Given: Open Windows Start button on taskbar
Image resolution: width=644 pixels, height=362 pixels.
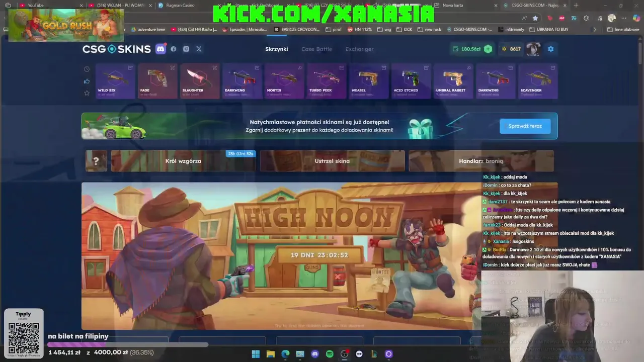Looking at the screenshot, I should (256, 354).
